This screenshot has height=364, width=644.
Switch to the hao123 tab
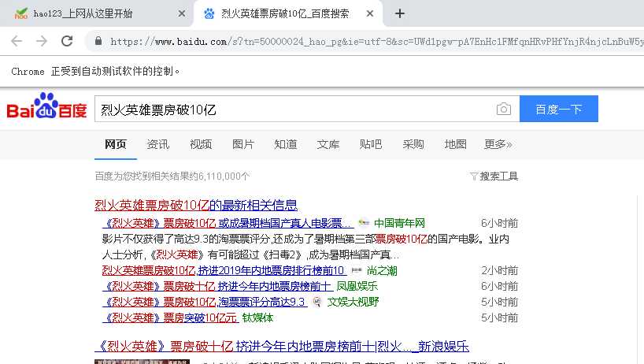coord(97,13)
